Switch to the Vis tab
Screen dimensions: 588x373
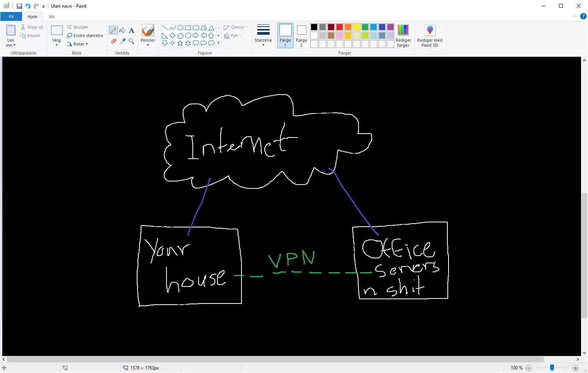[51, 17]
